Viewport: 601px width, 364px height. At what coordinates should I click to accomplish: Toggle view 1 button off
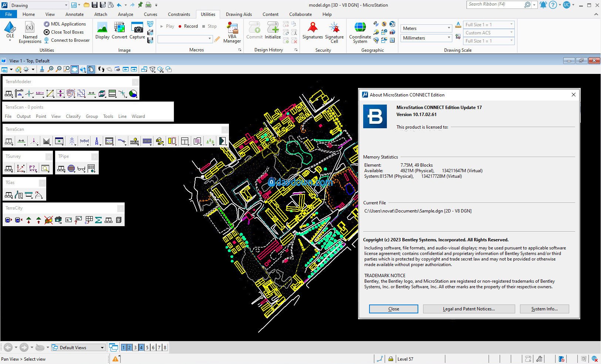pyautogui.click(x=124, y=347)
